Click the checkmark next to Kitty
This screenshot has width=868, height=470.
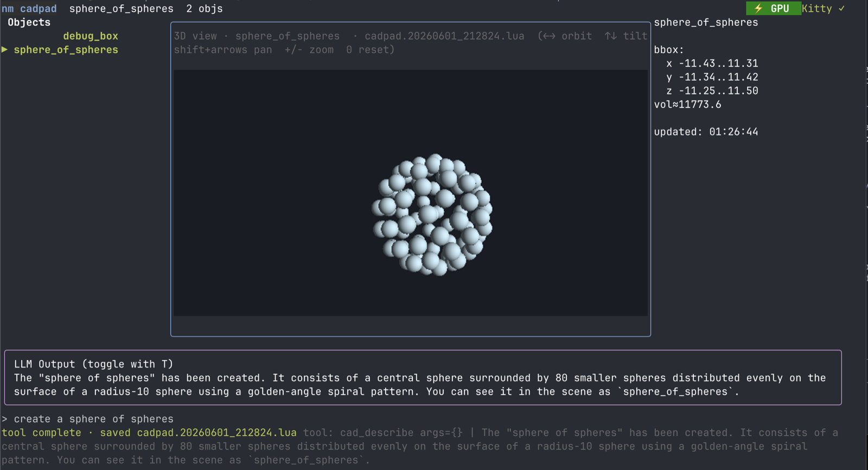(841, 8)
